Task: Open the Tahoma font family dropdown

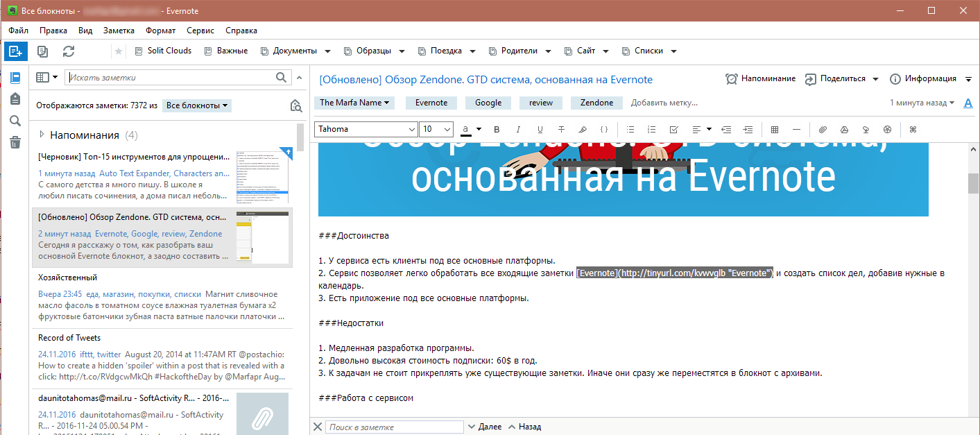Action: pyautogui.click(x=366, y=129)
